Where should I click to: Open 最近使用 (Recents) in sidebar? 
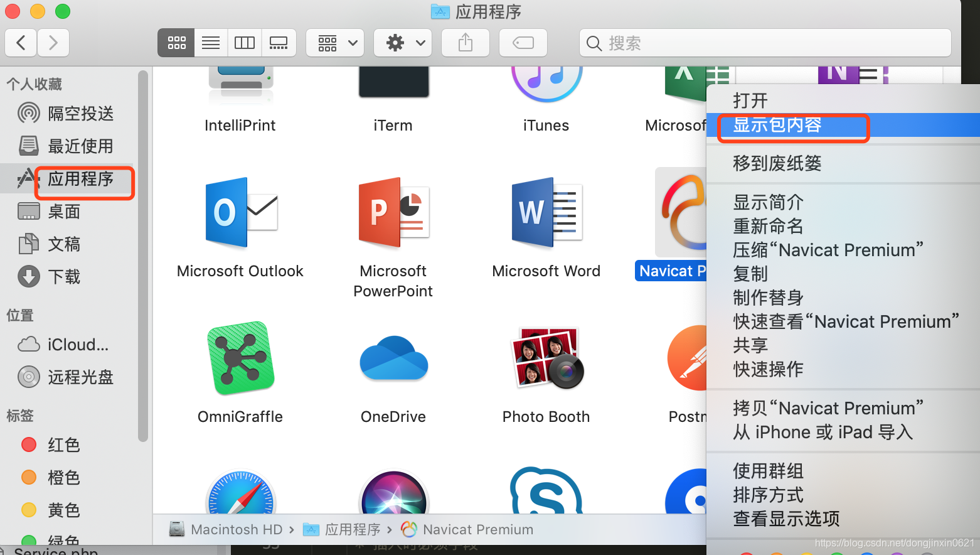click(67, 146)
